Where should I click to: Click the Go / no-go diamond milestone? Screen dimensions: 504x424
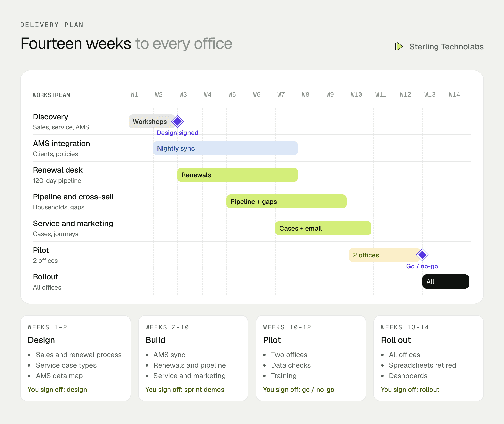[422, 255]
